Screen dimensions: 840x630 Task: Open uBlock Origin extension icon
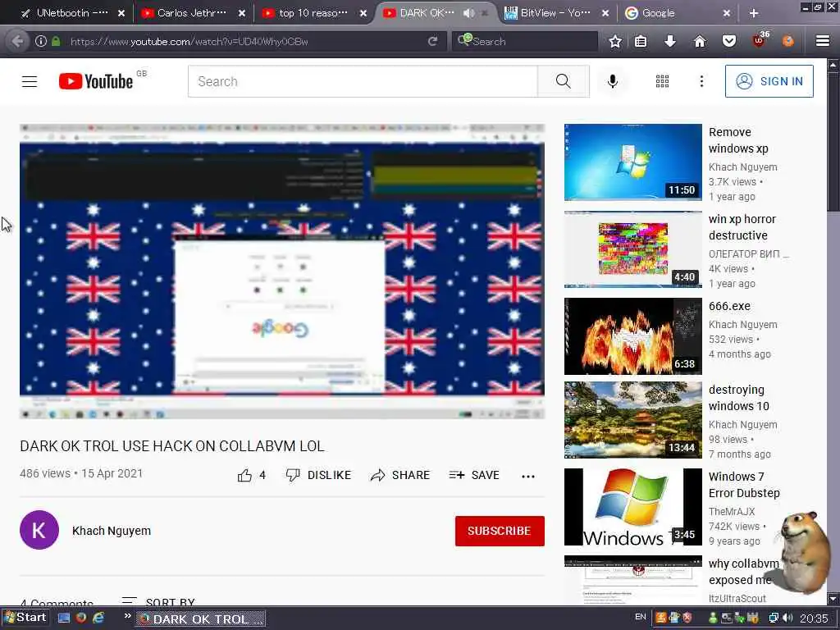tap(760, 39)
